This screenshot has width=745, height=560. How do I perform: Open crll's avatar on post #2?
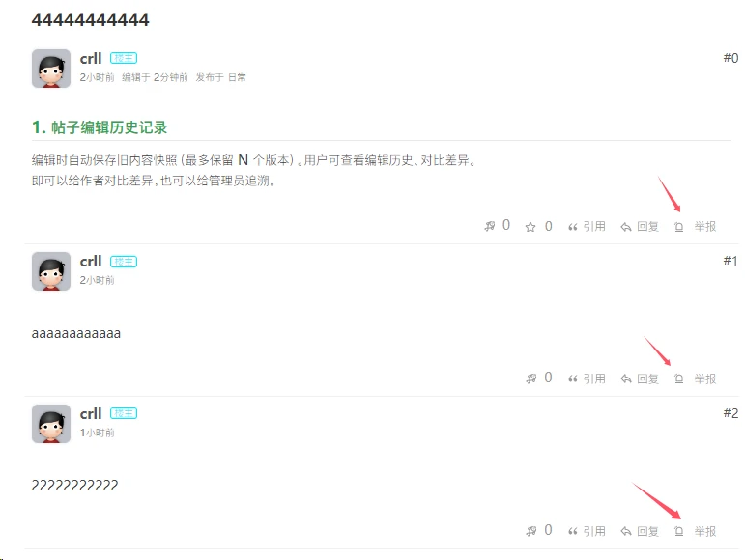click(x=51, y=424)
